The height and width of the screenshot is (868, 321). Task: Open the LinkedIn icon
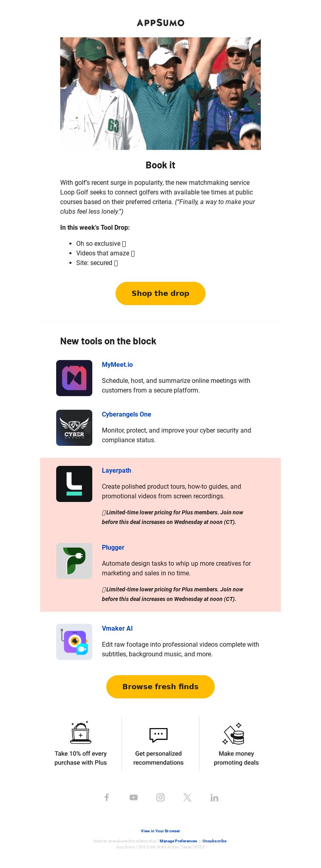[214, 797]
